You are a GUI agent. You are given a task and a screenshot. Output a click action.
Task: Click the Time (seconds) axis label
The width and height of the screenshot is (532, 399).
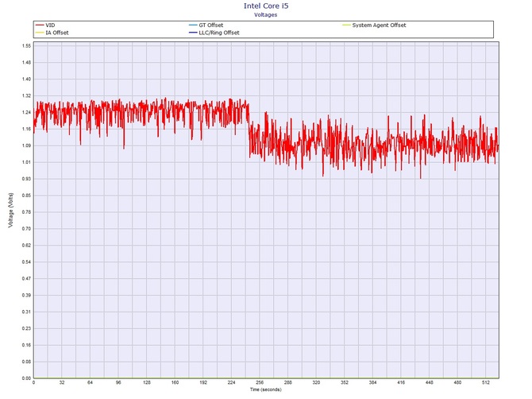pos(266,389)
